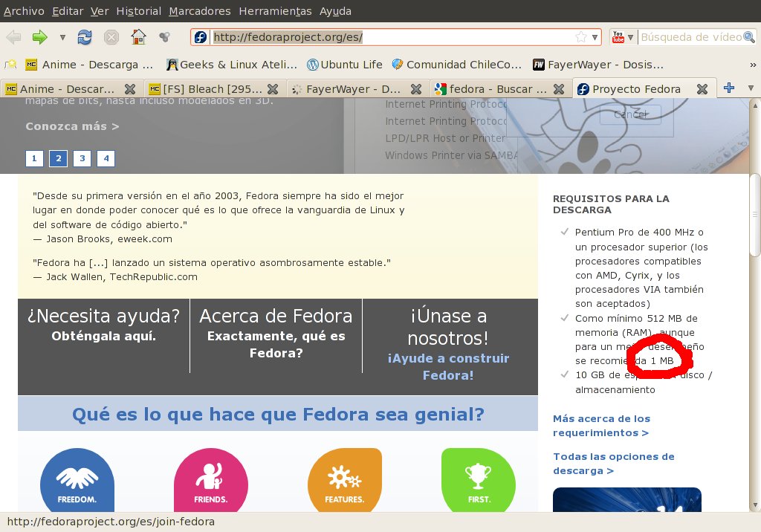The width and height of the screenshot is (761, 532).
Task: Open Acerca de Fedora section
Action: [276, 333]
